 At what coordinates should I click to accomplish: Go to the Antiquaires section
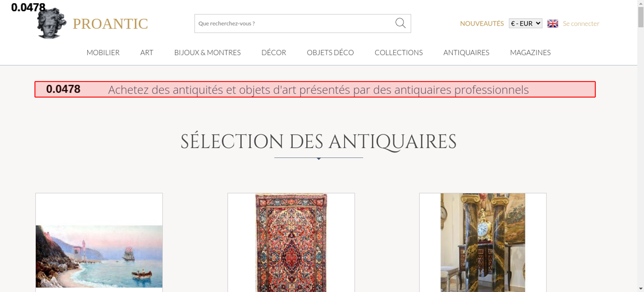pos(466,52)
